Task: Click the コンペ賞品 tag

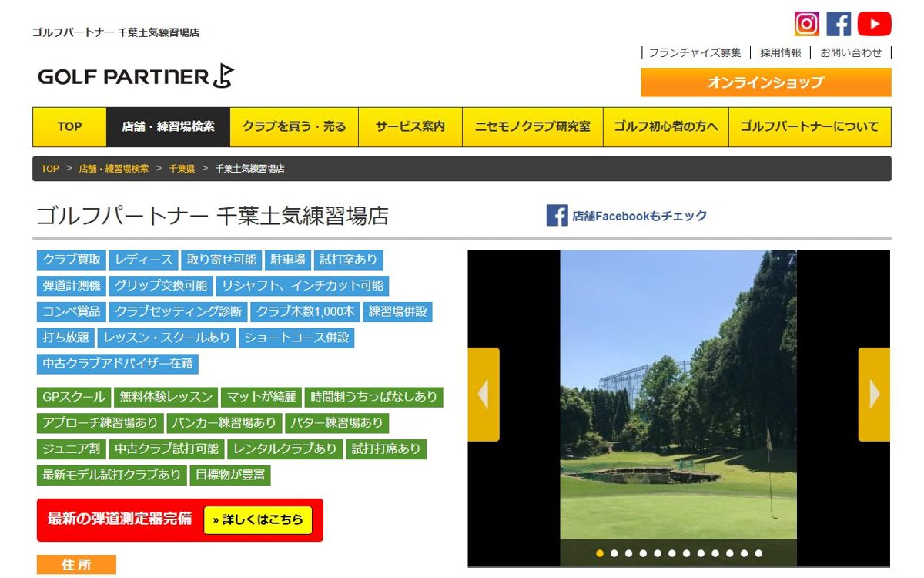Action: 72,312
